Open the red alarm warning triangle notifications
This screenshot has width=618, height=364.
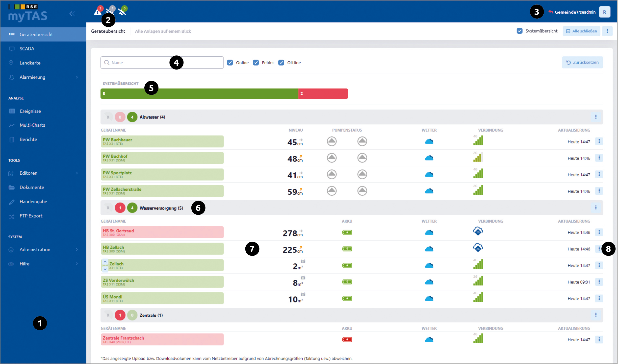[98, 11]
